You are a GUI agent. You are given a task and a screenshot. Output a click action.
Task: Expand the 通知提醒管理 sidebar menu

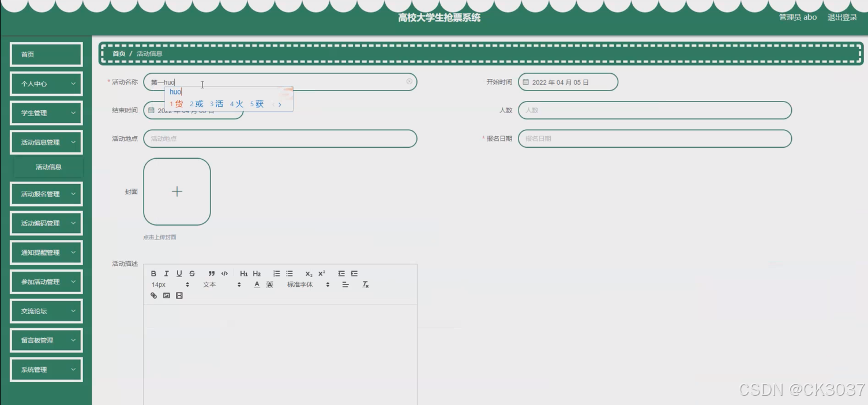coord(47,253)
